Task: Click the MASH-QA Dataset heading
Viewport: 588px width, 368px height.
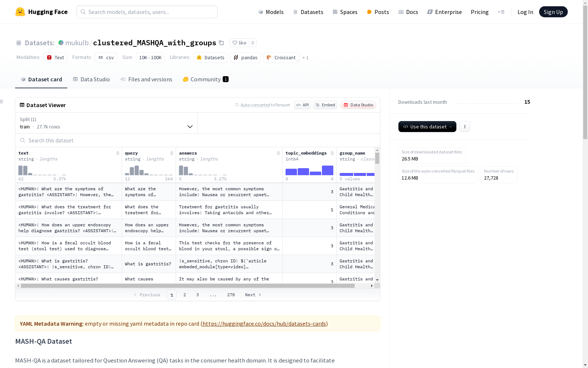Action: click(x=44, y=341)
